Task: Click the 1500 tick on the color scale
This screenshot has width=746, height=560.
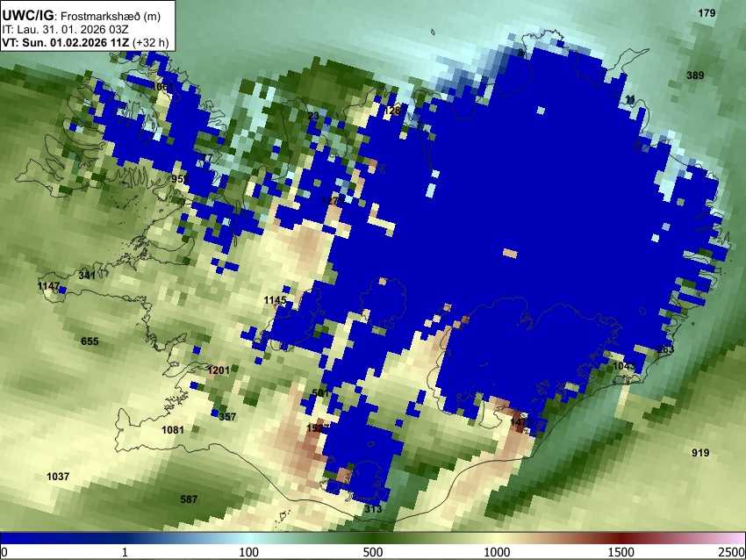Action: (621, 552)
